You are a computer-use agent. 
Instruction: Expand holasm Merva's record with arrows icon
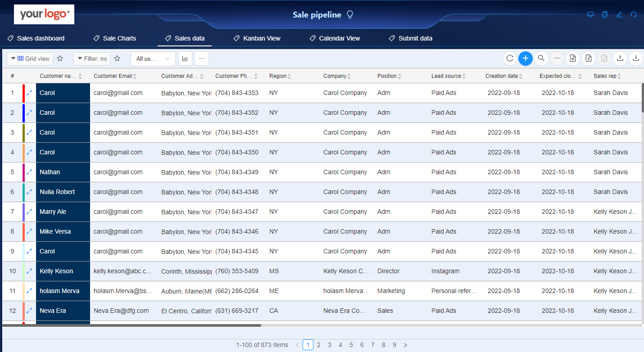29,291
